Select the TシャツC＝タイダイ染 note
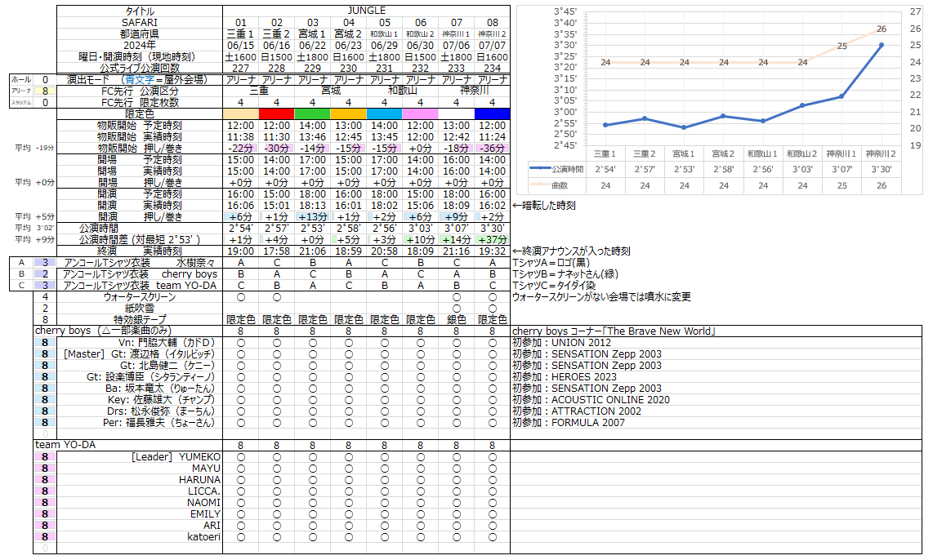This screenshot has width=933, height=560. (x=554, y=286)
